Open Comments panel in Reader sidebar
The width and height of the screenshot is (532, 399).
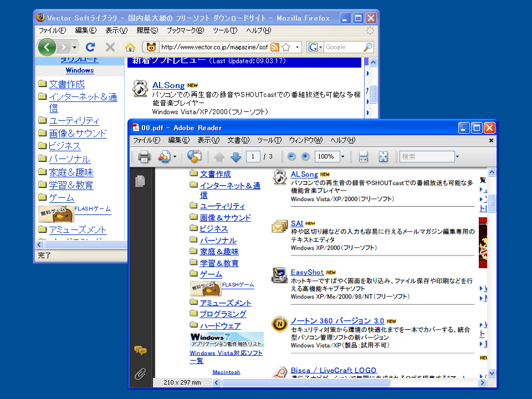point(140,350)
